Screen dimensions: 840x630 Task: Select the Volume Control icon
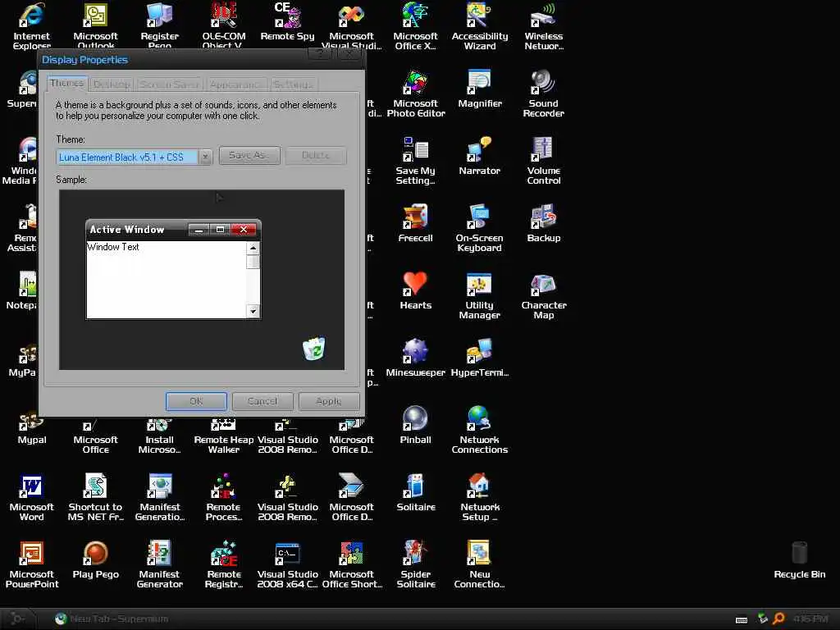click(544, 161)
